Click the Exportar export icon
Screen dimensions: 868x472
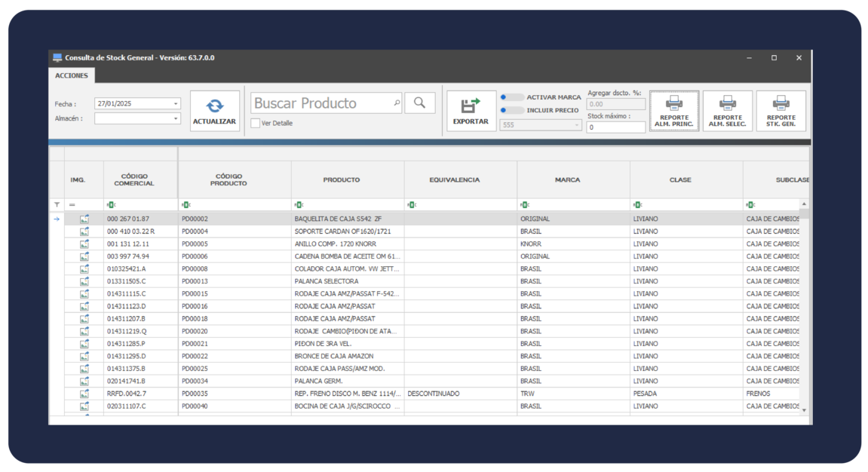471,106
